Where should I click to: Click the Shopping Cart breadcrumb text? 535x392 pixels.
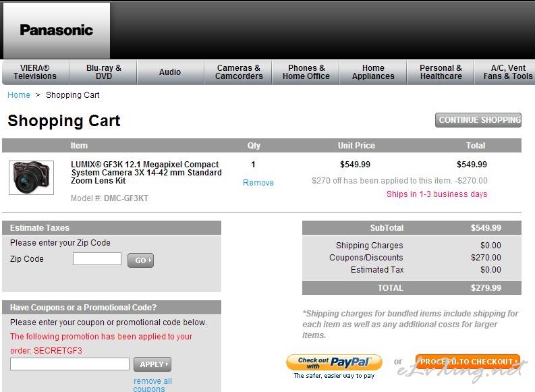click(x=73, y=95)
